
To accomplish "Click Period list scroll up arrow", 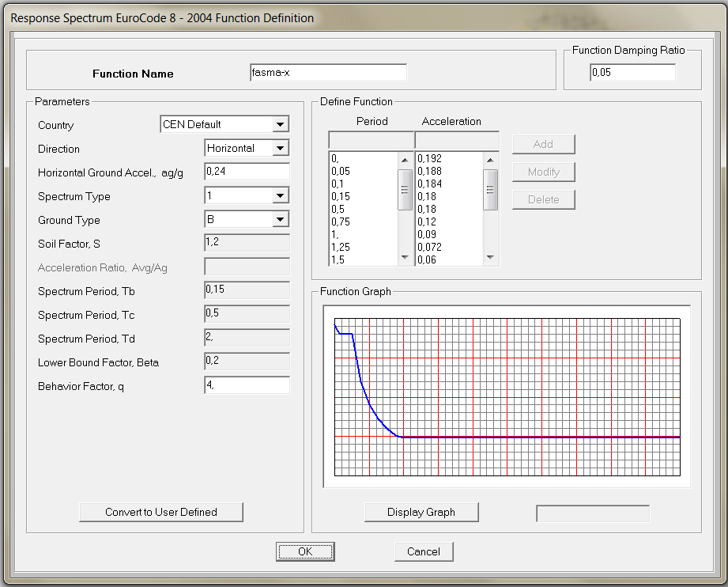I will [405, 160].
